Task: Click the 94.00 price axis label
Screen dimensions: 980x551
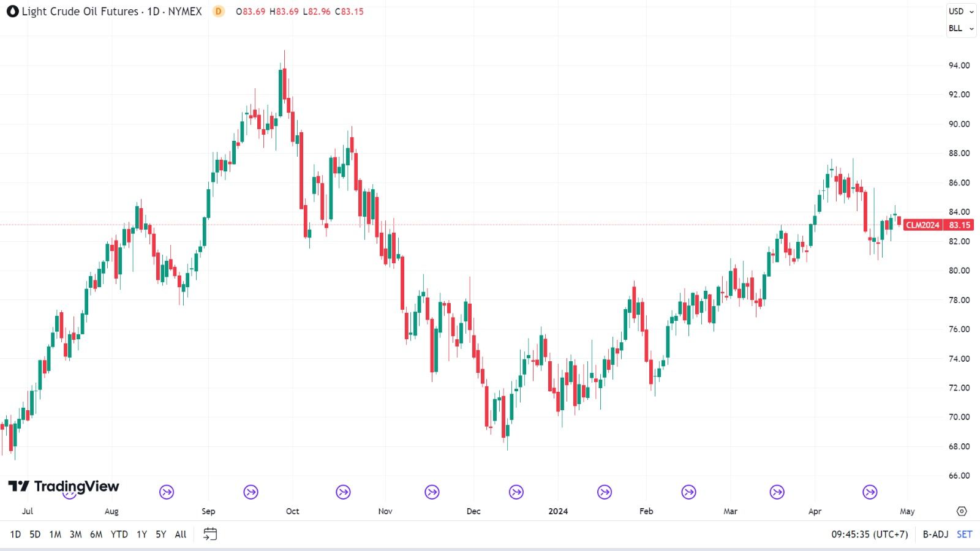Action: click(959, 66)
